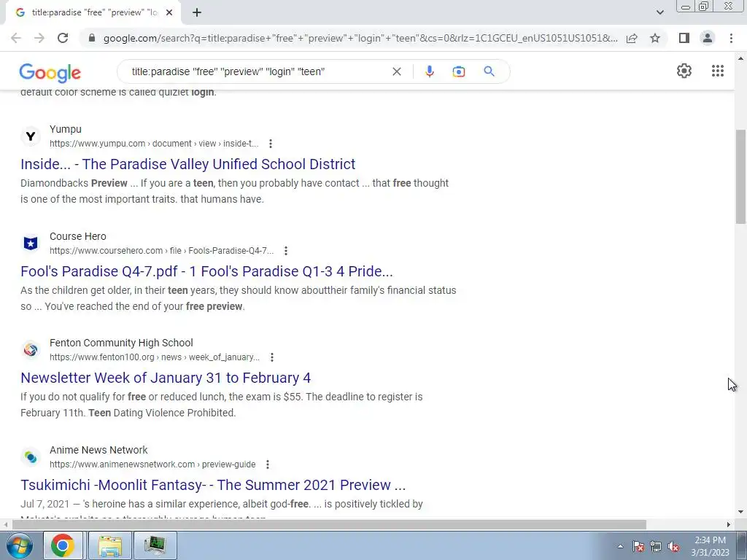The width and height of the screenshot is (747, 560).
Task: Reload the page with the refresh icon
Action: click(63, 38)
